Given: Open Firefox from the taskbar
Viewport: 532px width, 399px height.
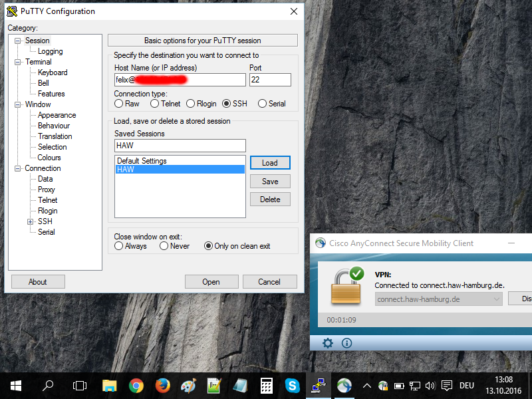Looking at the screenshot, I should [162, 385].
